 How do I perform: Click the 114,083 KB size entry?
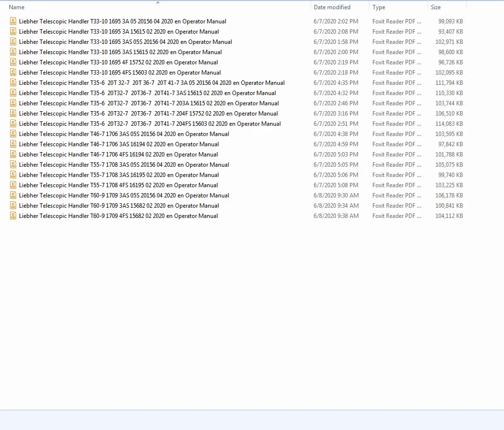click(x=449, y=124)
